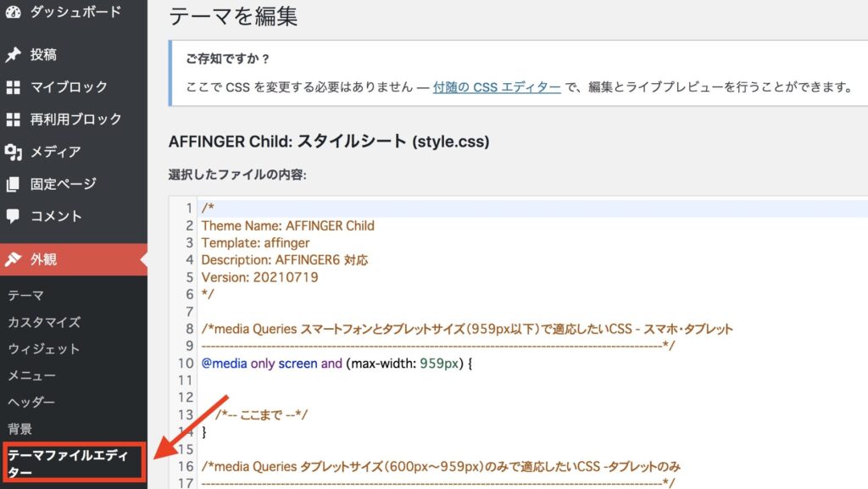Open the カスタマイズ submenu item
The width and height of the screenshot is (868, 489).
point(44,322)
